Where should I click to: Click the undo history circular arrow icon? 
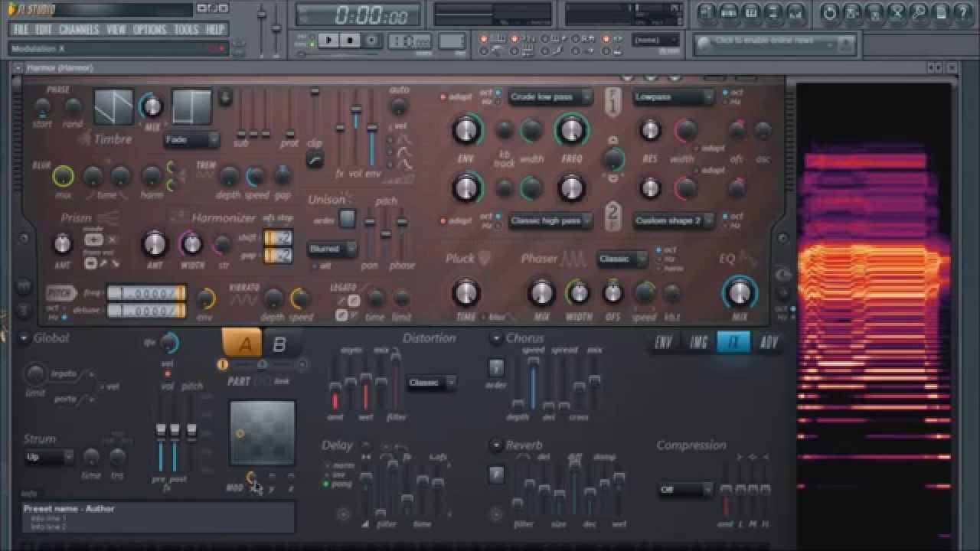coord(828,11)
